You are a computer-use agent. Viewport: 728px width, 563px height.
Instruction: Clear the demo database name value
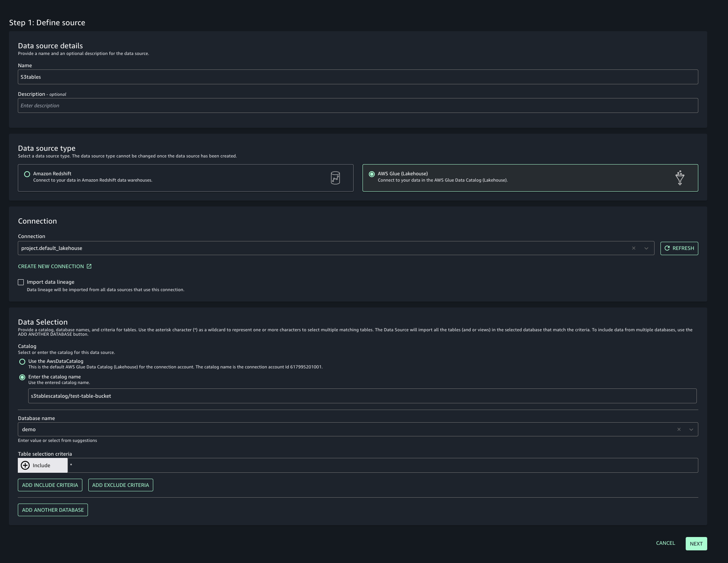(679, 429)
